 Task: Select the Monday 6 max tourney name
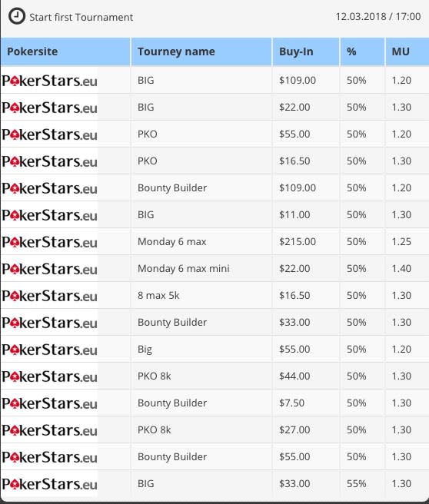171,242
